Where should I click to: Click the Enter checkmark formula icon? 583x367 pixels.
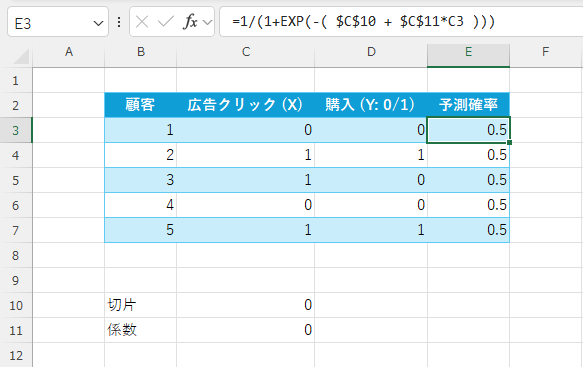pyautogui.click(x=165, y=22)
